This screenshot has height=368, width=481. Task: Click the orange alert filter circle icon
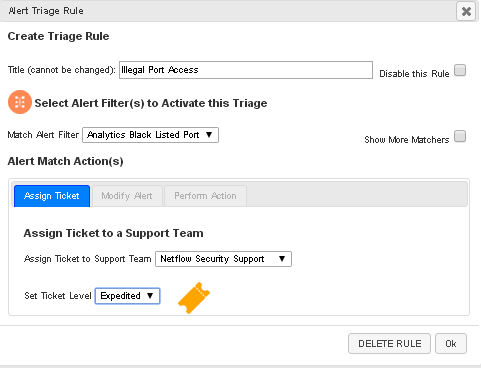[20, 102]
